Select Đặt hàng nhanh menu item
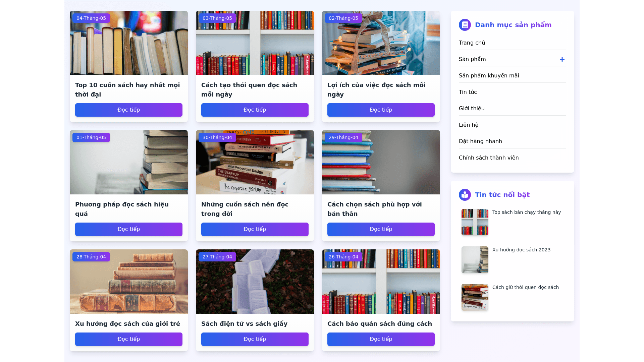 click(480, 141)
